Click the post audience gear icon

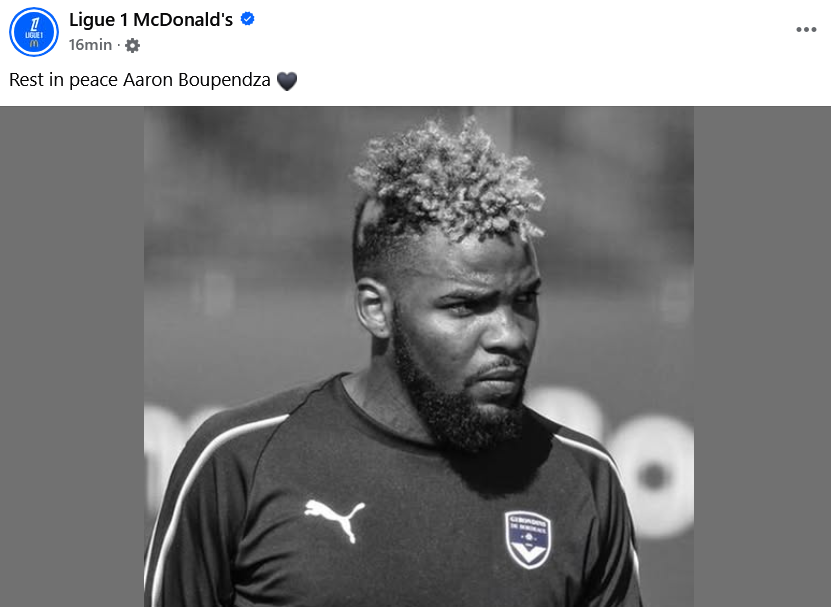tap(132, 46)
